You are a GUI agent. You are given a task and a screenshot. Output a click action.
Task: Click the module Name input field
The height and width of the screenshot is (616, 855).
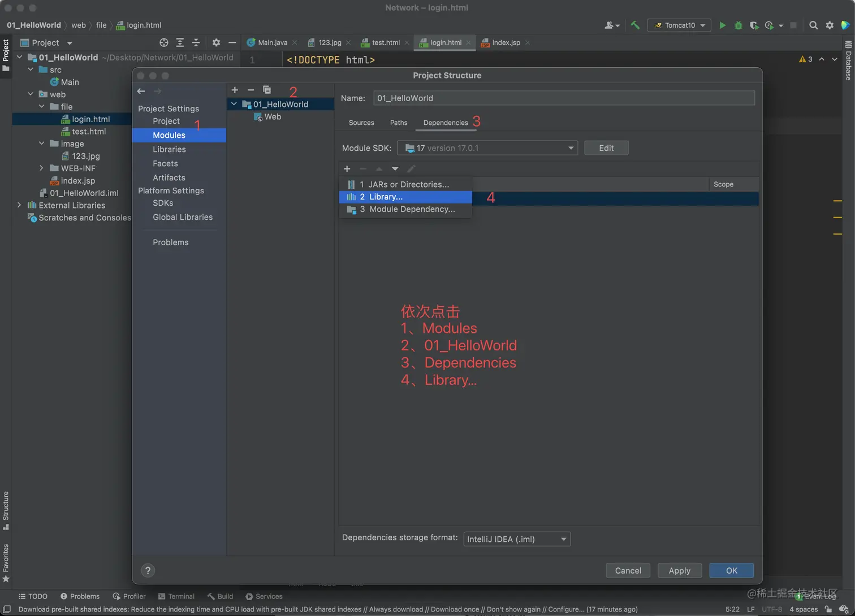(564, 98)
